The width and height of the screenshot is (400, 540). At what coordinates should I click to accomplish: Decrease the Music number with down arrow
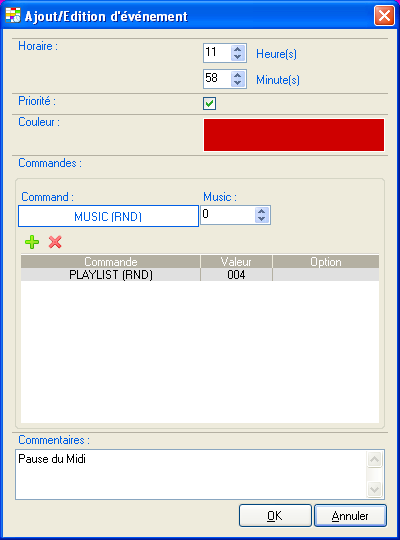(261, 219)
